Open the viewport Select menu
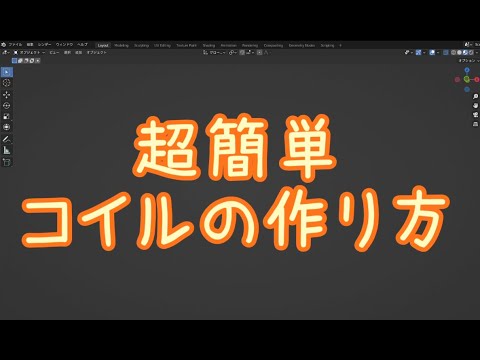 (x=67, y=52)
